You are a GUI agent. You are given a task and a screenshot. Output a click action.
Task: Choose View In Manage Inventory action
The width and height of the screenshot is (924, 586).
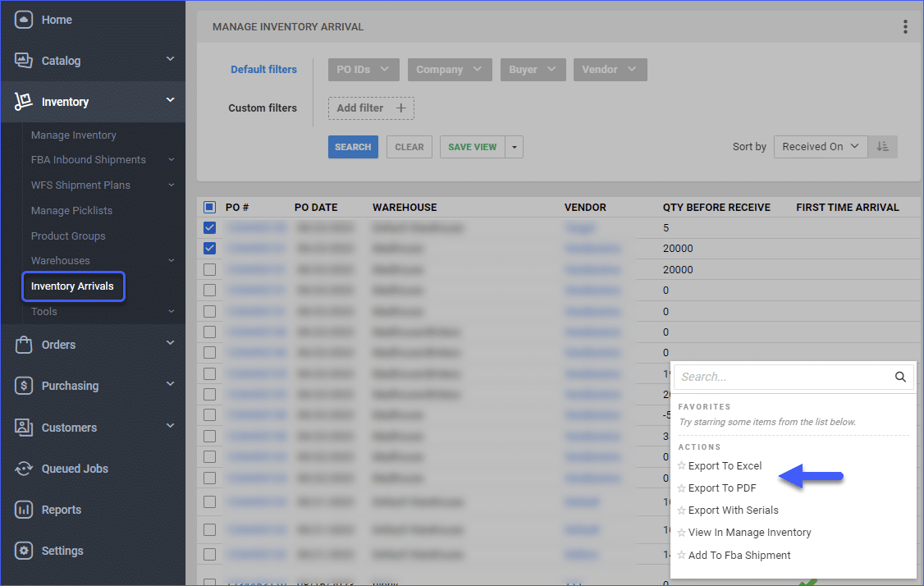(x=749, y=532)
